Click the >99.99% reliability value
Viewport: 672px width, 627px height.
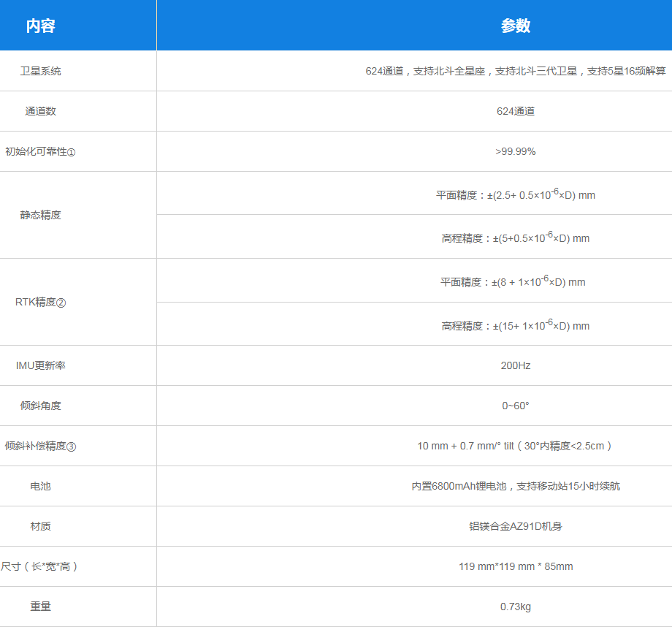(x=515, y=151)
